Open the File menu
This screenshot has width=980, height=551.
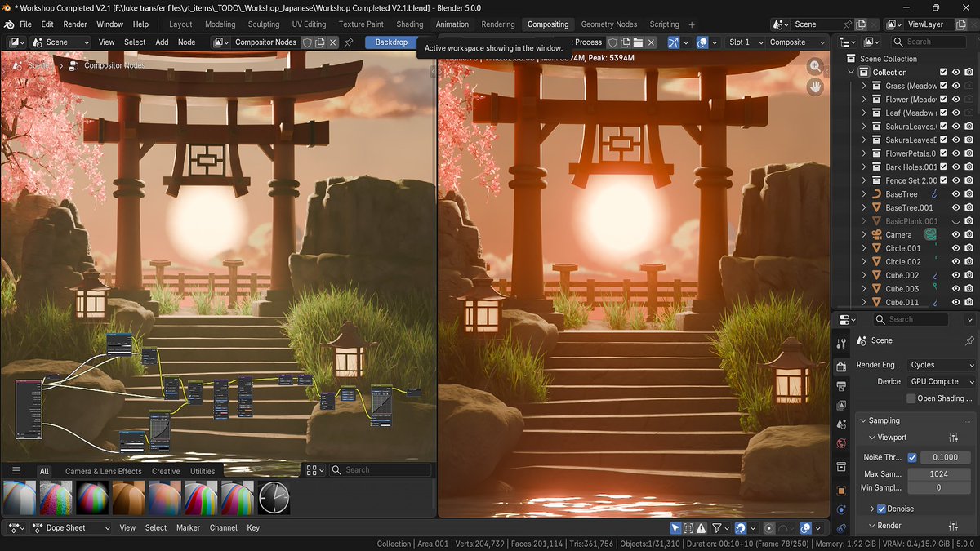pos(25,24)
